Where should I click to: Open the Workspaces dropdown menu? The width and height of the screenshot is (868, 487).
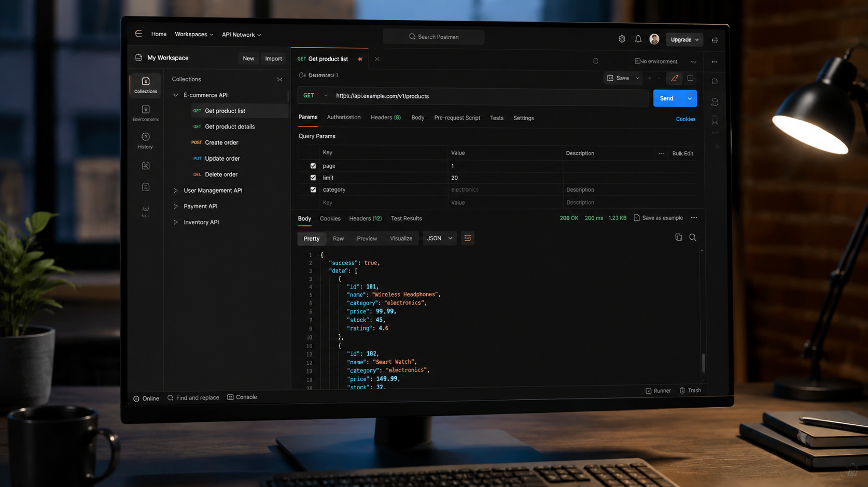click(194, 34)
